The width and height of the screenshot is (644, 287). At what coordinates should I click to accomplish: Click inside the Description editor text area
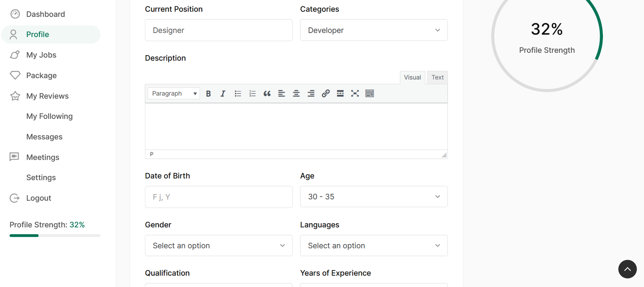(296, 127)
